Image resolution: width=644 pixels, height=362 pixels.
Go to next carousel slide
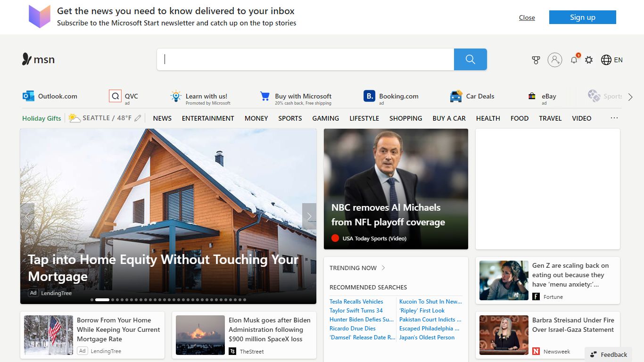pos(309,216)
